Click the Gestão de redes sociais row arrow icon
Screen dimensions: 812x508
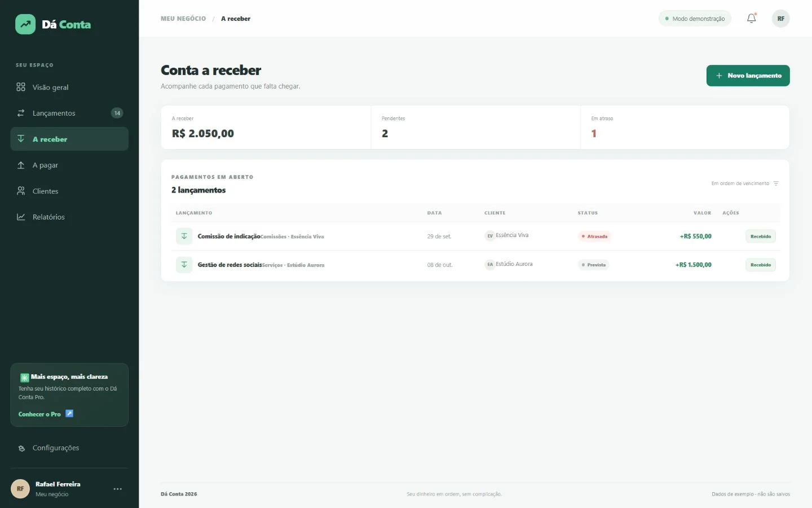184,264
